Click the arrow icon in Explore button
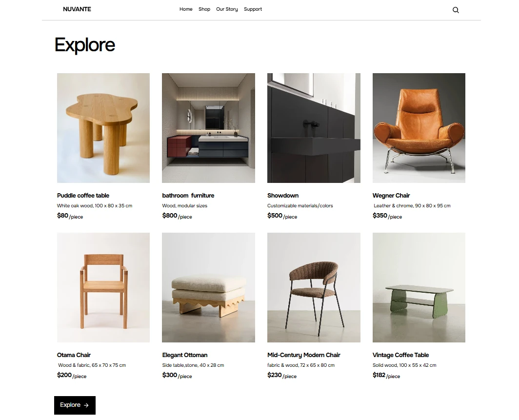 pyautogui.click(x=86, y=405)
